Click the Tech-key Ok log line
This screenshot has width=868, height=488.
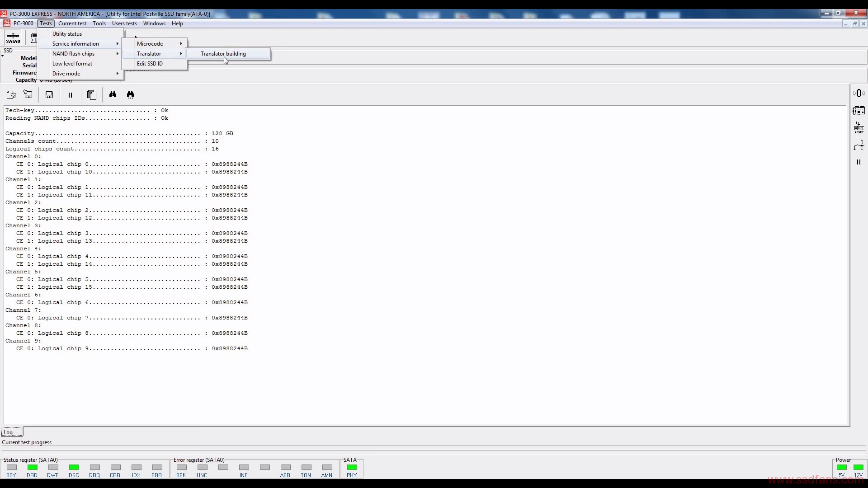coord(87,110)
